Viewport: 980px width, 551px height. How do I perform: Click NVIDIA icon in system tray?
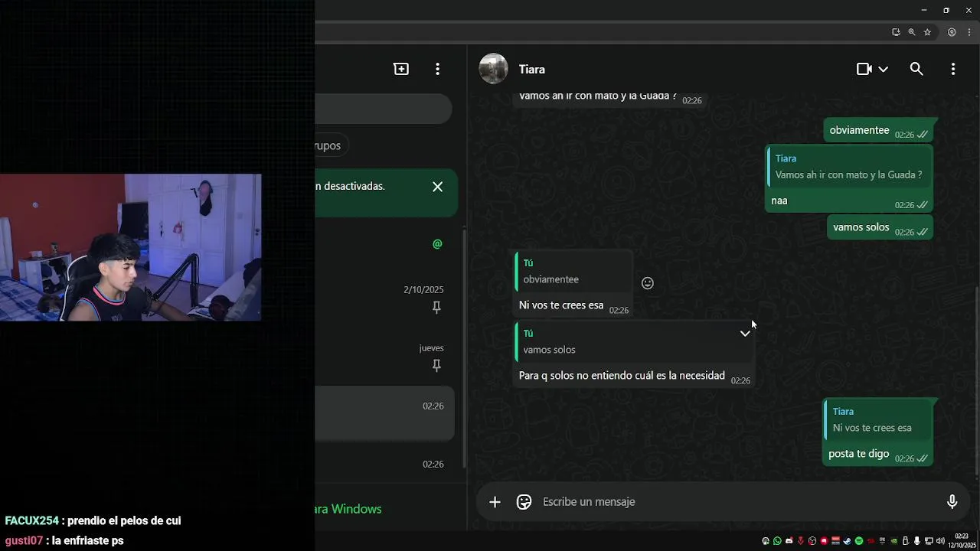(x=893, y=541)
